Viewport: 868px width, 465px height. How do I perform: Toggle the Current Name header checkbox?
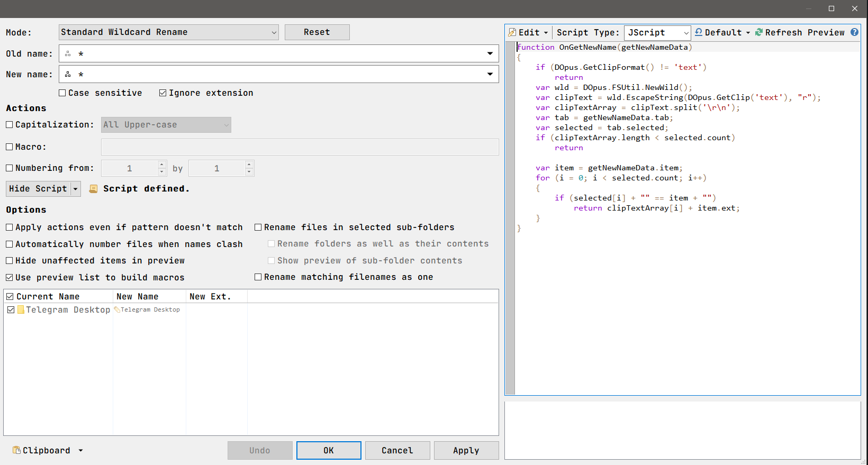click(10, 297)
